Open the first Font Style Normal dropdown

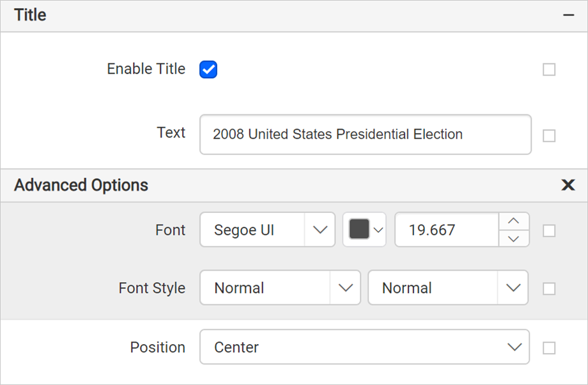point(280,287)
